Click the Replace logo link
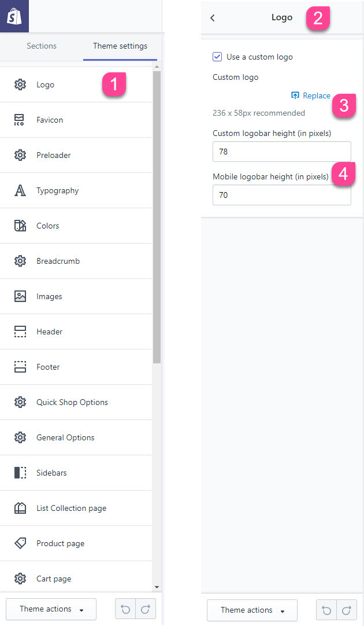The height and width of the screenshot is (626, 364). 311,95
